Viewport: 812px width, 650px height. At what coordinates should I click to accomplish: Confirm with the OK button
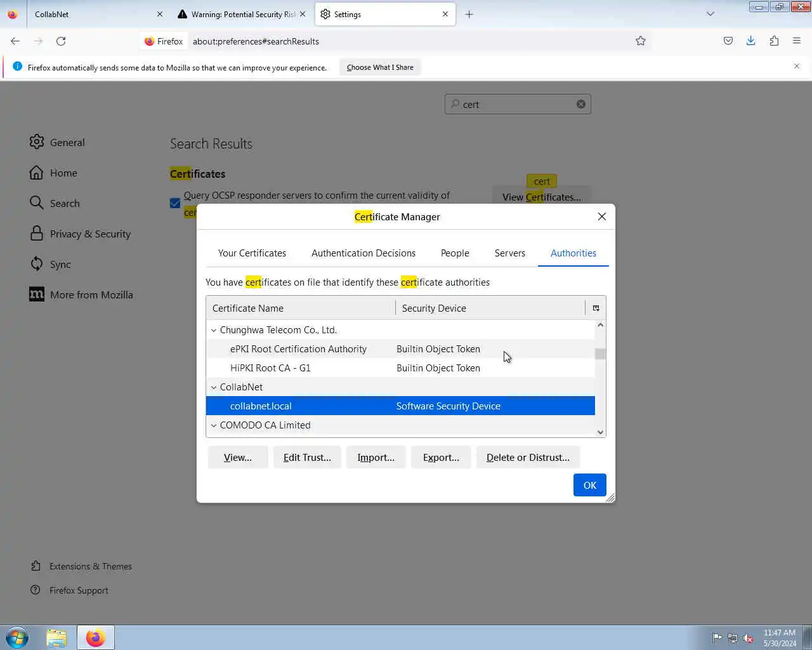click(590, 485)
